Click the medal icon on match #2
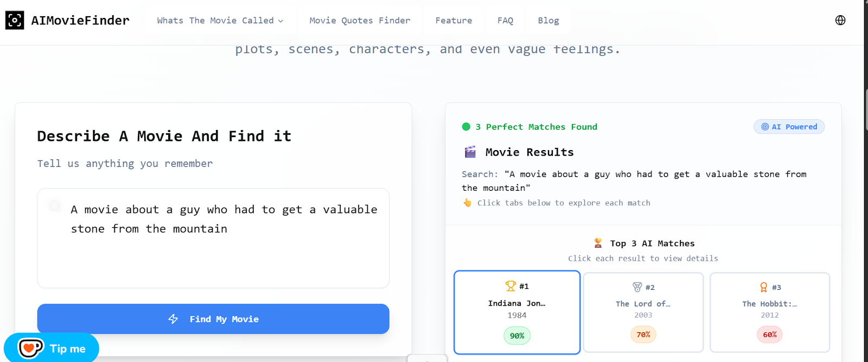 click(637, 287)
